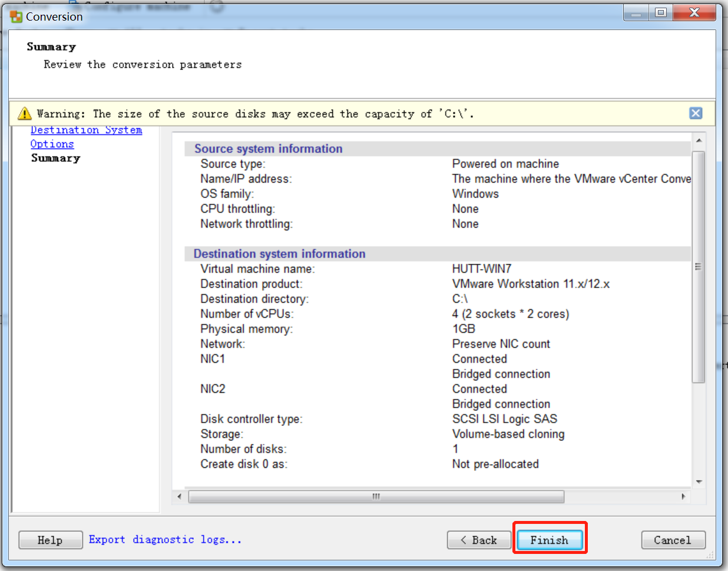The image size is (728, 571).
Task: Click the Network throttling label
Action: pyautogui.click(x=246, y=224)
